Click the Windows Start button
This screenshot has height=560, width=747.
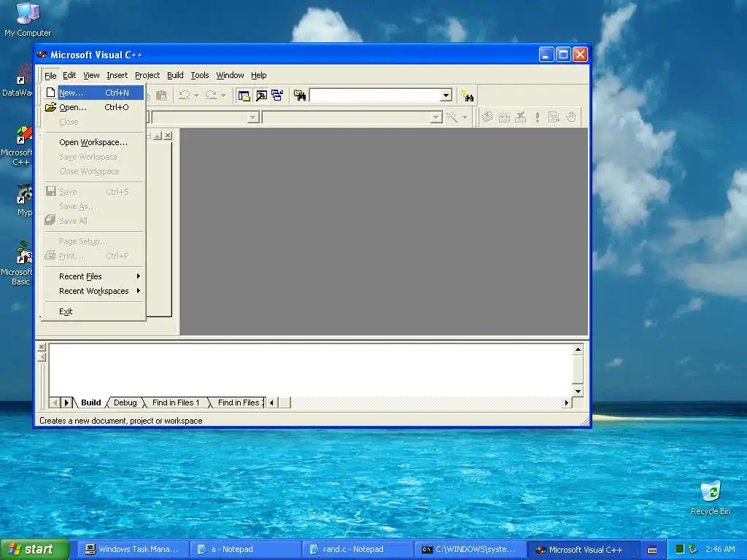coord(34,550)
